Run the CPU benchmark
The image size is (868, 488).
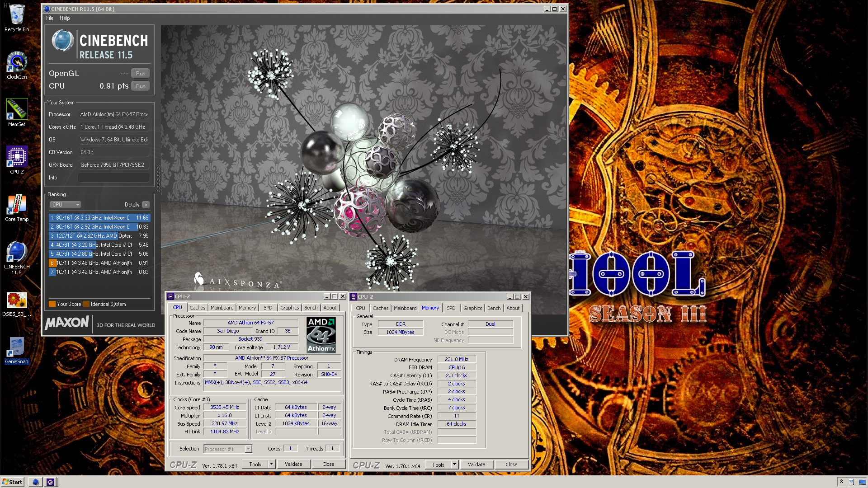click(x=141, y=86)
